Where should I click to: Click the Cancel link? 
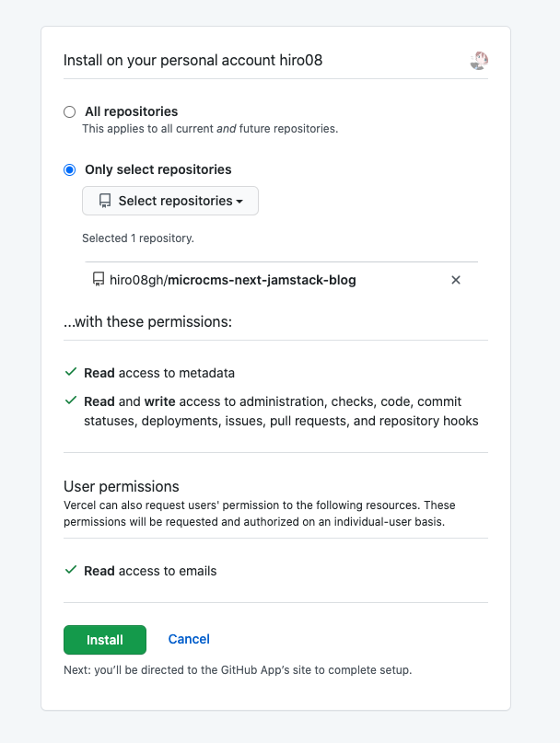point(189,639)
